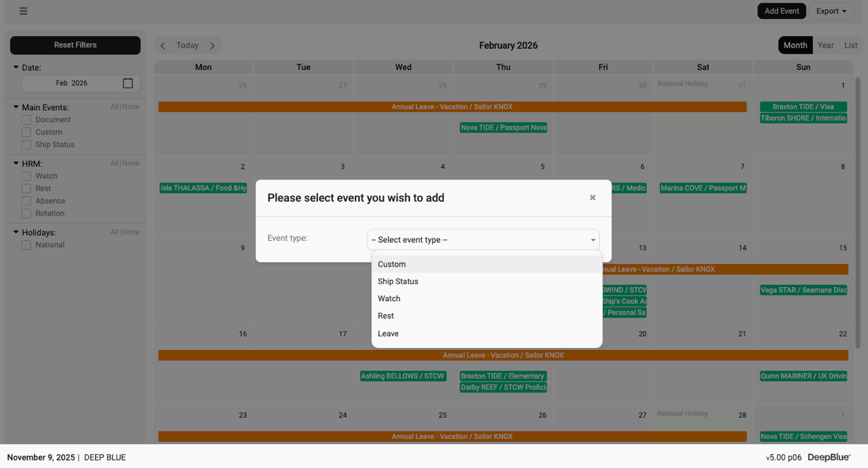
Task: Open Isla THALASSA / Food event
Action: click(x=203, y=188)
